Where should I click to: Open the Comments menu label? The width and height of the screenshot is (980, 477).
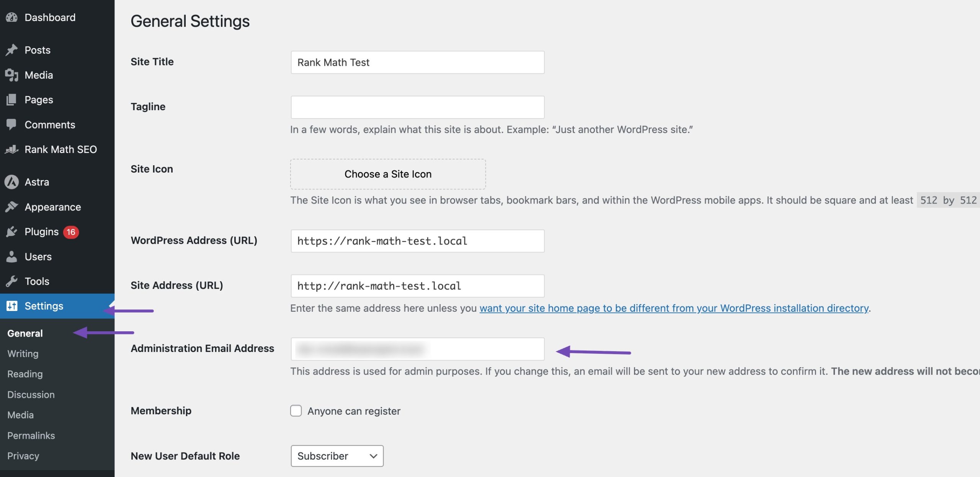tap(50, 125)
